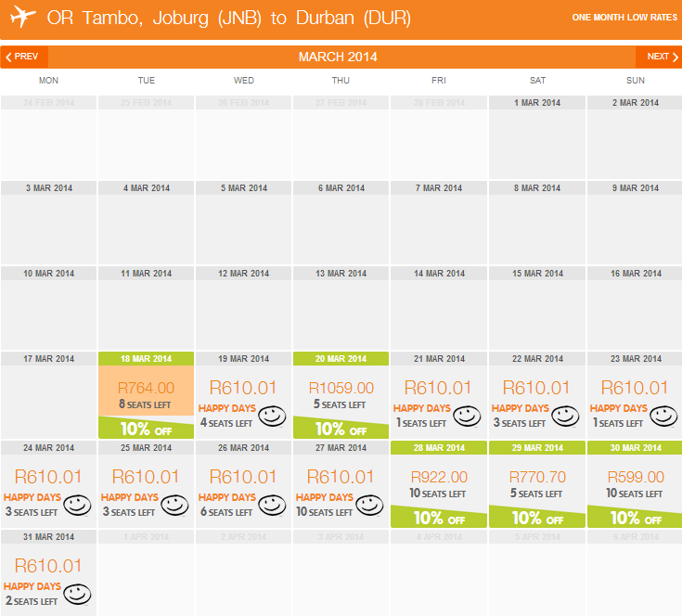Viewport: 682px width, 616px height.
Task: Select the R1059.00 fare on 20 Mar
Action: (341, 388)
